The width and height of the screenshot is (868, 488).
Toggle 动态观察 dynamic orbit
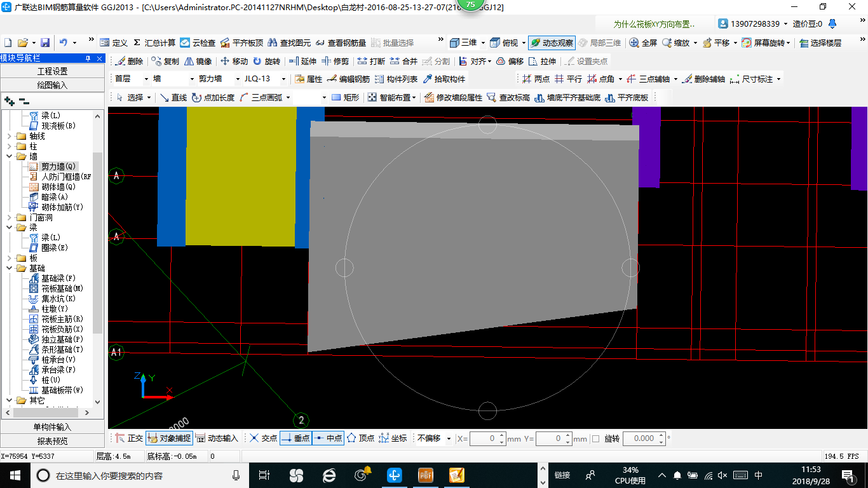552,43
